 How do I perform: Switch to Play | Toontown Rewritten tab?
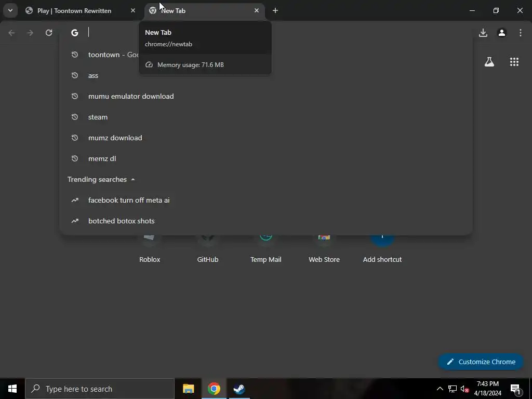[x=81, y=10]
